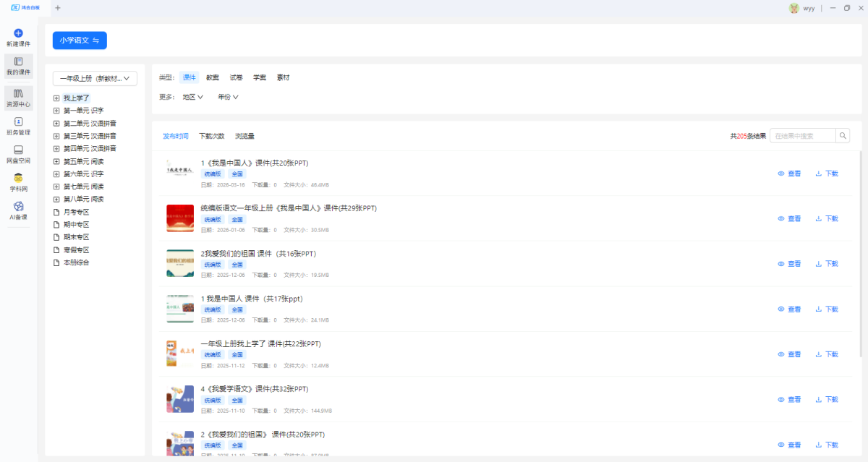
Task: Click 查看 for 一年级上册我上学了 课件
Action: point(789,354)
